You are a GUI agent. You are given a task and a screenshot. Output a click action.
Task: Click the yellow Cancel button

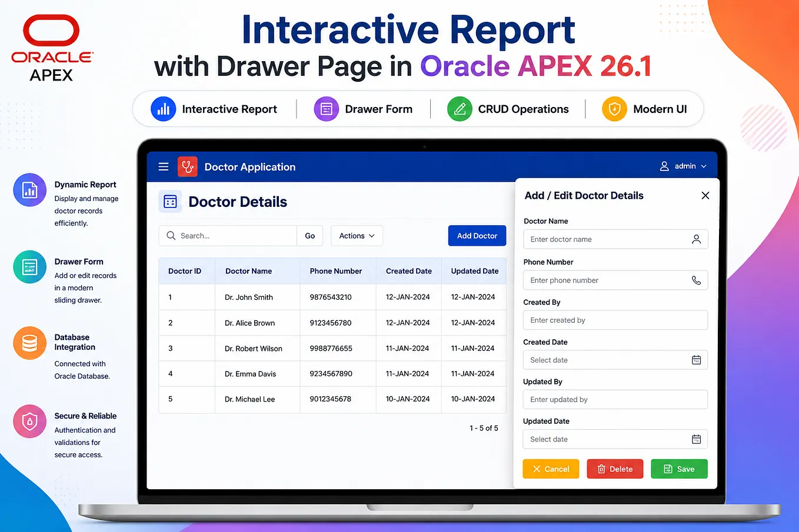[551, 469]
